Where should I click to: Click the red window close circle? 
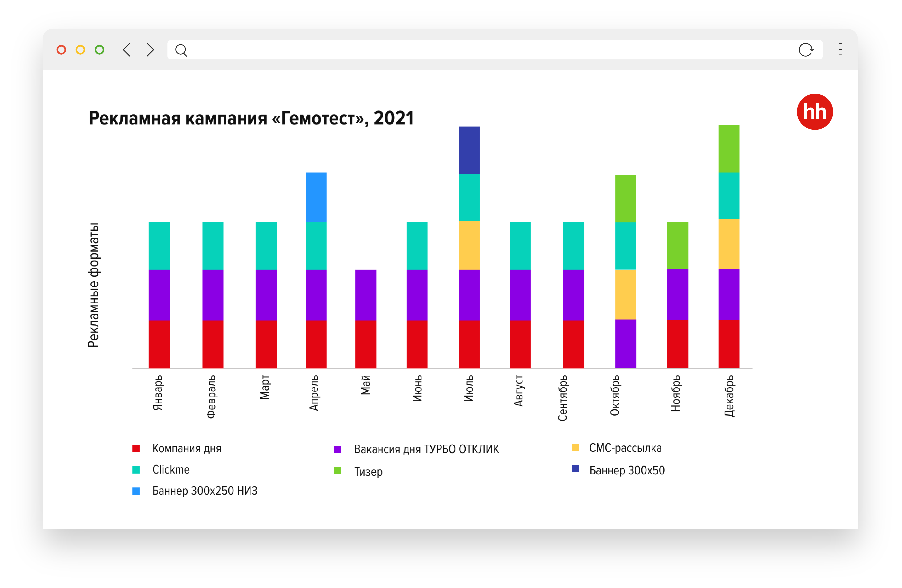click(x=61, y=50)
